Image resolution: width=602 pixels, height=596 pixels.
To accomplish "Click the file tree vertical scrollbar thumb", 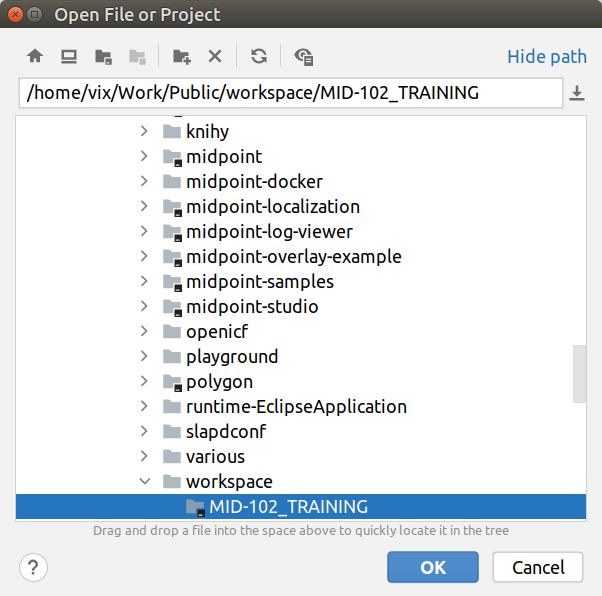I will click(579, 374).
